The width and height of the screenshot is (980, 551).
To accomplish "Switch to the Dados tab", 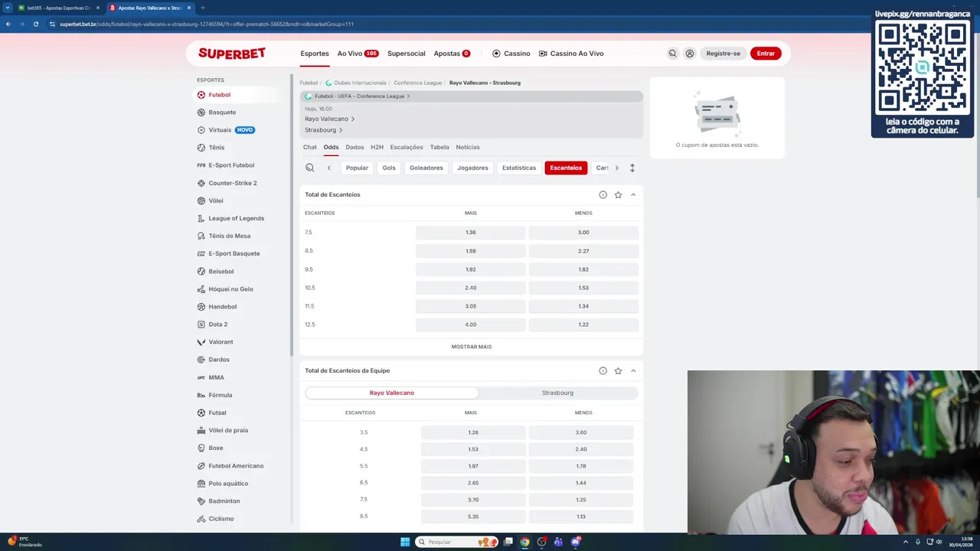I will (x=354, y=147).
